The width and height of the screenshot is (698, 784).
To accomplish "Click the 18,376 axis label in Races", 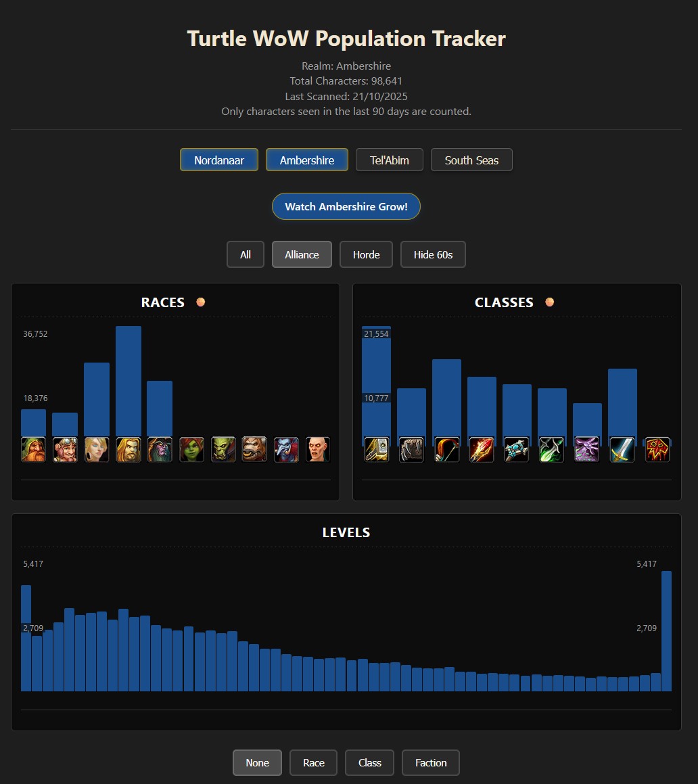I will (35, 398).
